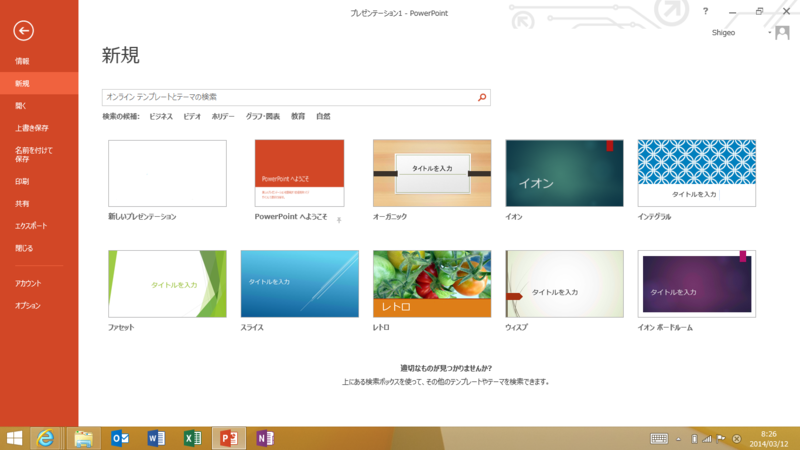Search suggested term ホリデー
800x450 pixels.
[223, 116]
